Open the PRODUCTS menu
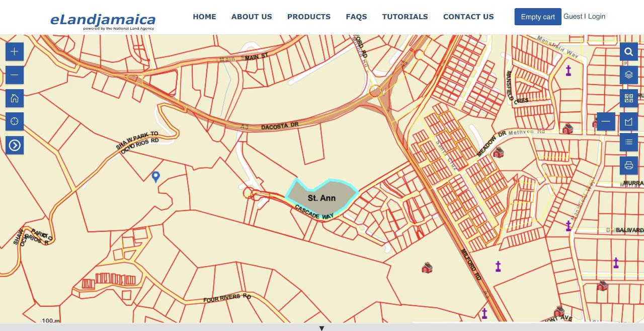Image resolution: width=644 pixels, height=331 pixels. click(x=308, y=17)
